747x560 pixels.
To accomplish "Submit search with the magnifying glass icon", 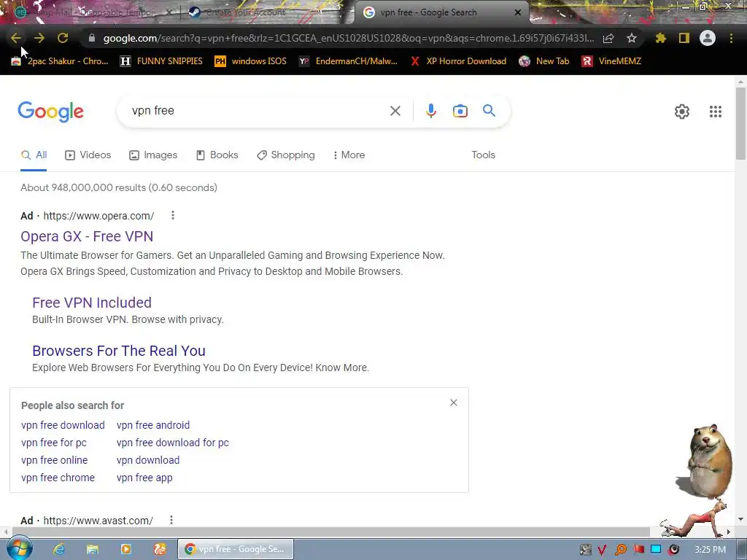I will pos(489,111).
